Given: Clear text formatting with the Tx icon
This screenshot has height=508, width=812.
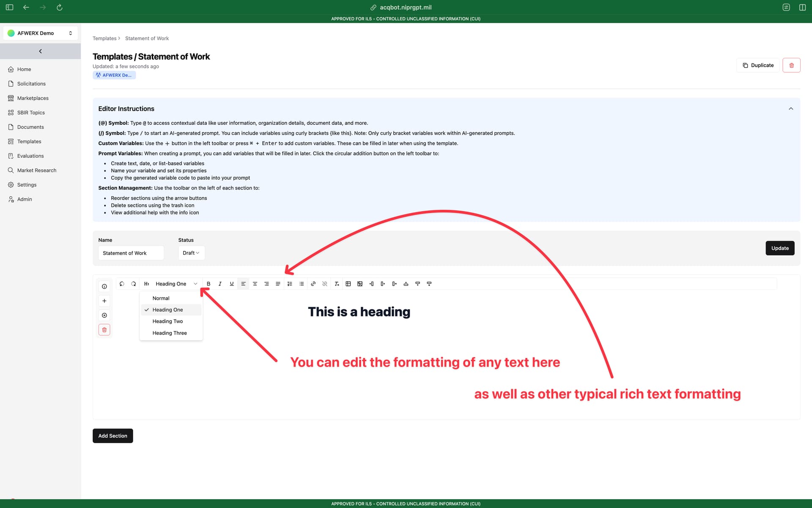Looking at the screenshot, I should 337,284.
